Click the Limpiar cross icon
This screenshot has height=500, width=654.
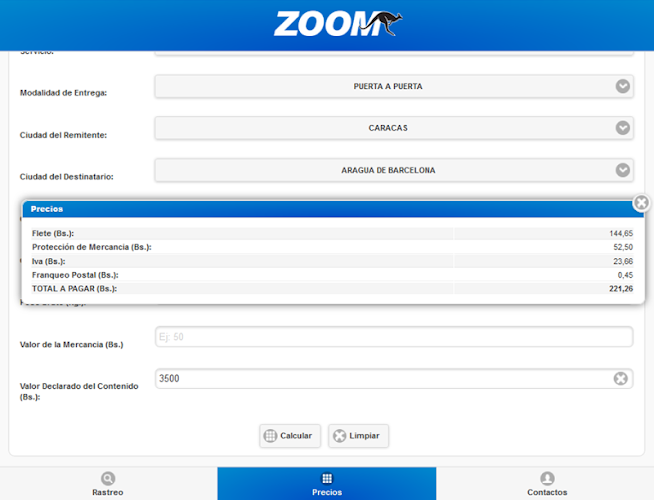340,436
